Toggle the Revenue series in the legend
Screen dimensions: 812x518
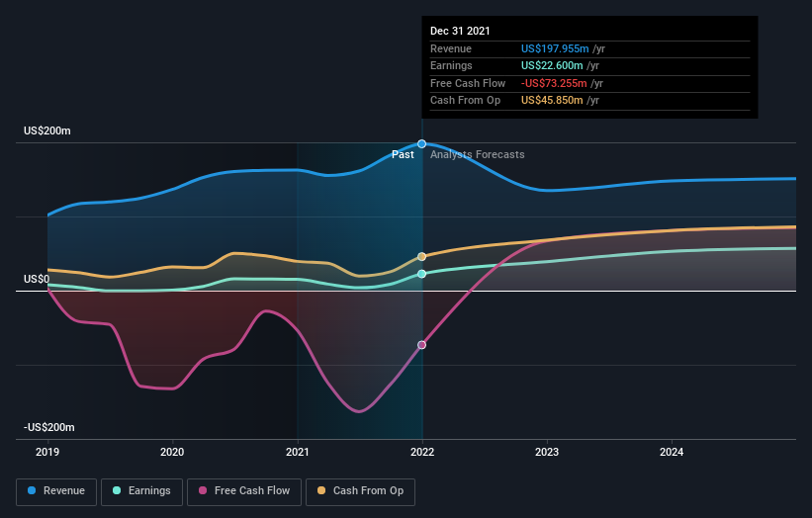click(56, 491)
